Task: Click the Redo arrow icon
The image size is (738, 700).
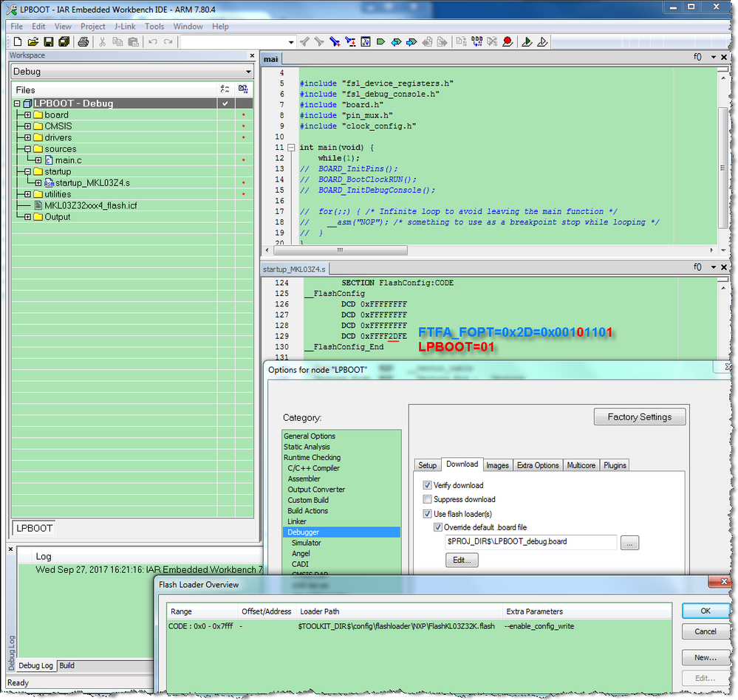Action: tap(168, 42)
